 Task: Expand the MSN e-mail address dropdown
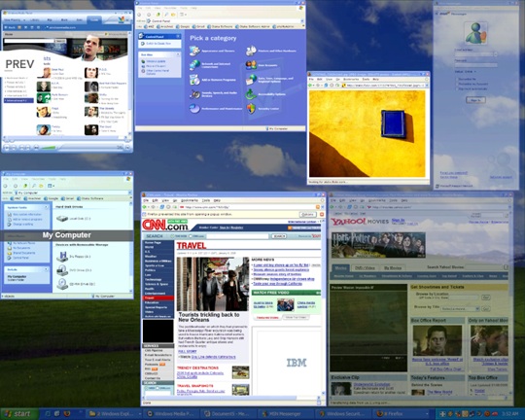coord(495,54)
